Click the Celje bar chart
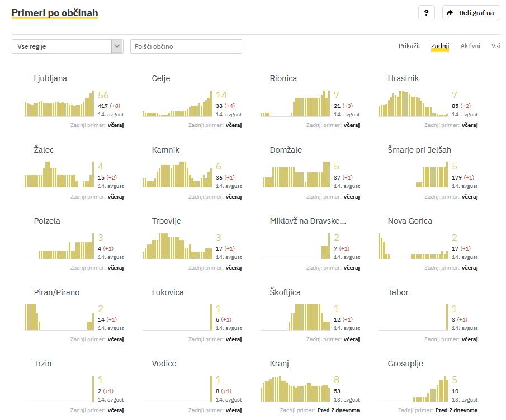Viewport: 506px width, 420px height. click(x=177, y=105)
